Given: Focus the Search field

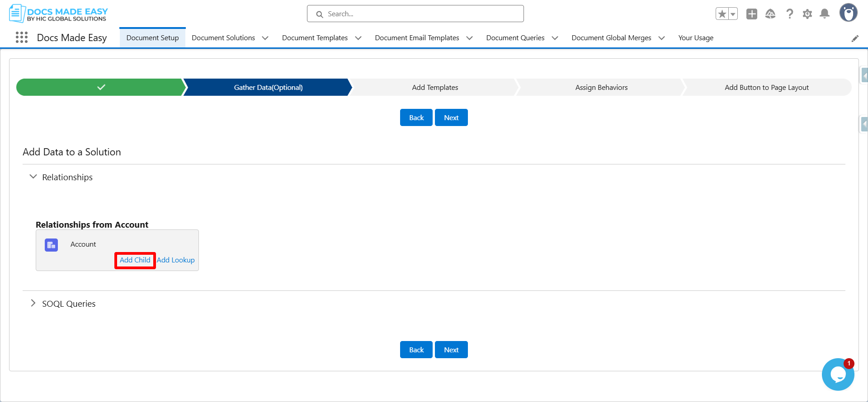Looking at the screenshot, I should 415,14.
